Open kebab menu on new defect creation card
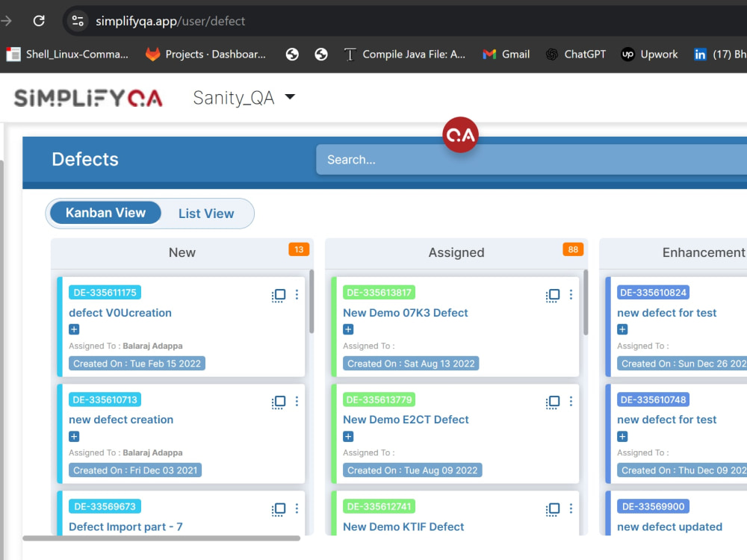This screenshot has width=747, height=560. coord(297,402)
